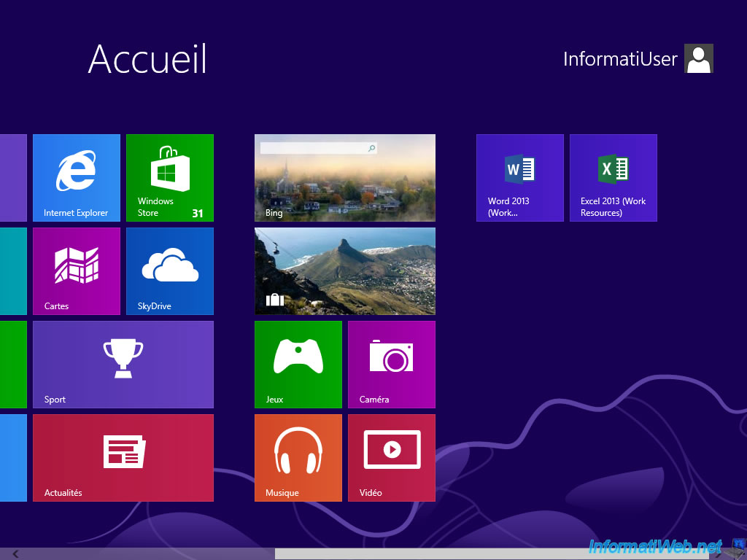Open the Vidéo tile
Screen dimensions: 747x560
click(x=392, y=458)
